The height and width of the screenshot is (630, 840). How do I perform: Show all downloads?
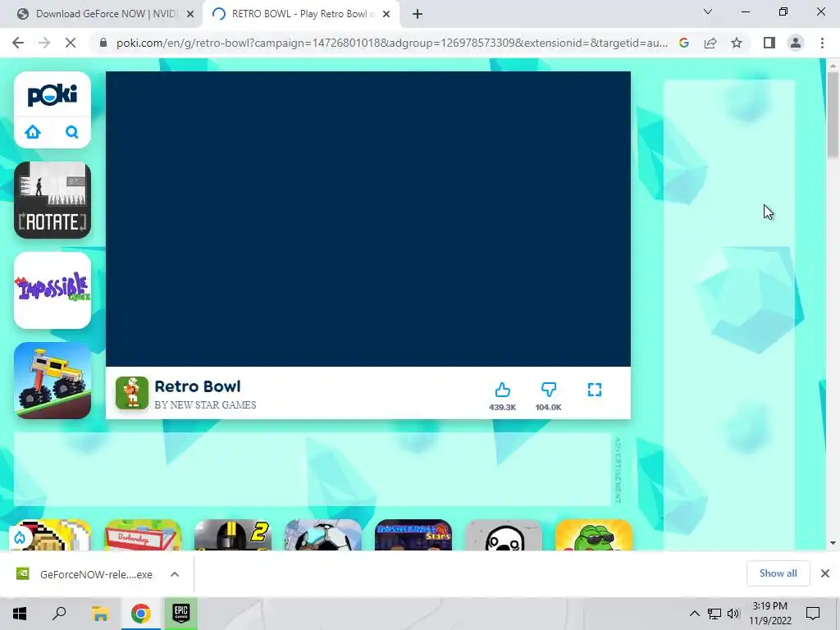click(778, 573)
